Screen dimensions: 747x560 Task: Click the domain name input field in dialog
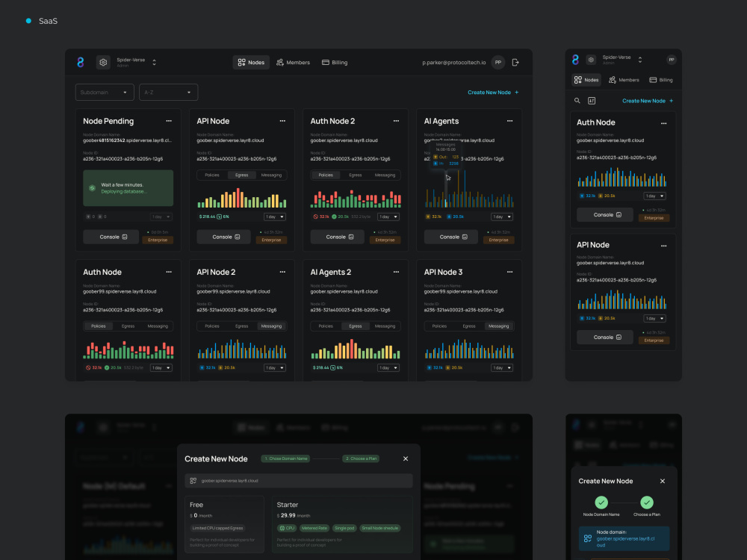[299, 480]
